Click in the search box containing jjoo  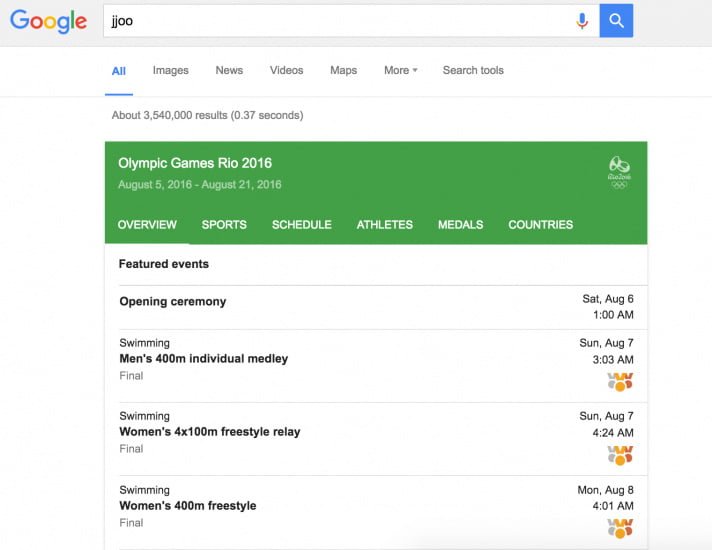338,21
